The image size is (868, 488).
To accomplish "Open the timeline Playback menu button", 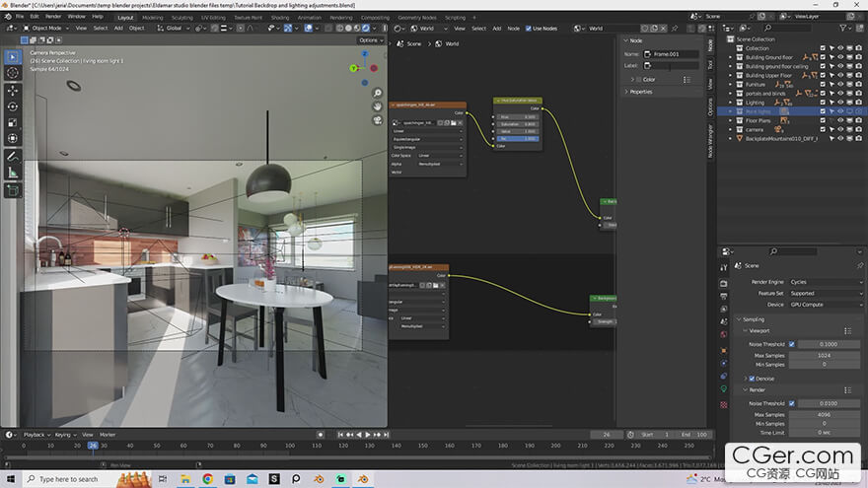I will [36, 435].
